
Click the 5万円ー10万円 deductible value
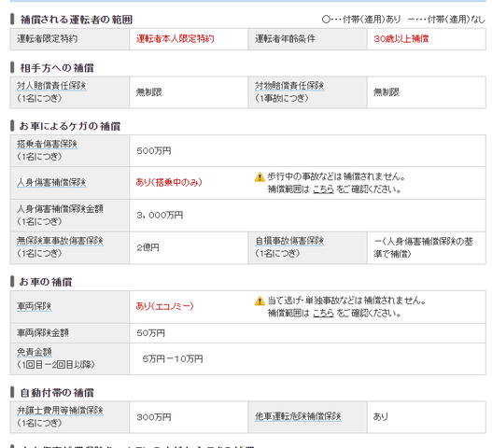point(173,359)
